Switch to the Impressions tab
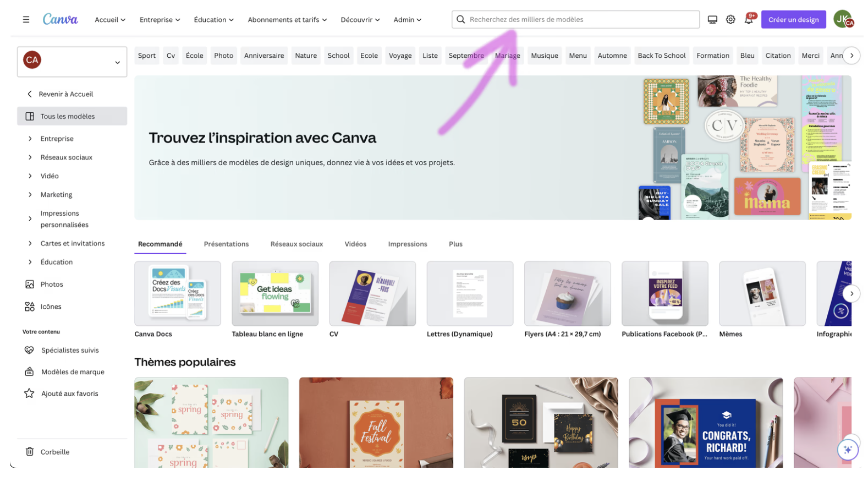868x481 pixels. click(408, 244)
